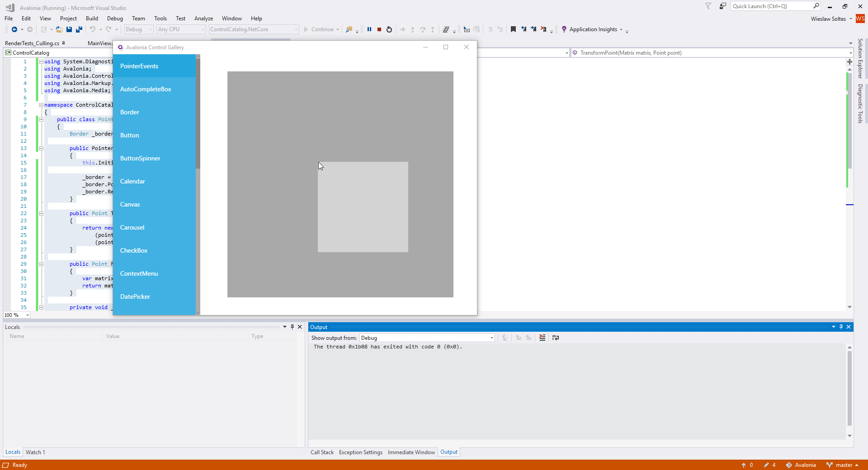Save the current file
The height and width of the screenshot is (470, 868).
pos(69,29)
